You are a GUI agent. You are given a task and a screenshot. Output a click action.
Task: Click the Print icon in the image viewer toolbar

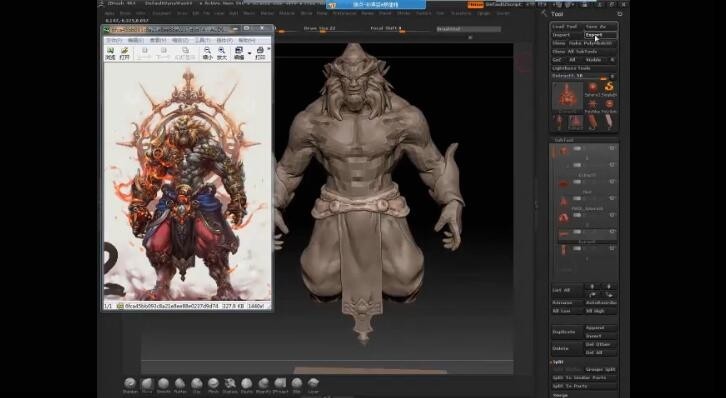point(260,53)
